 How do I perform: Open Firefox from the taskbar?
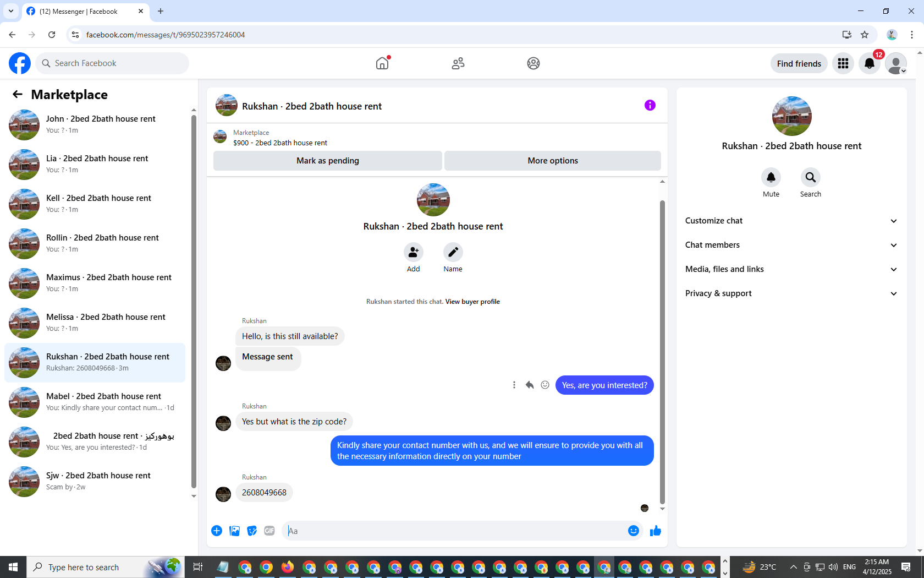pos(288,567)
